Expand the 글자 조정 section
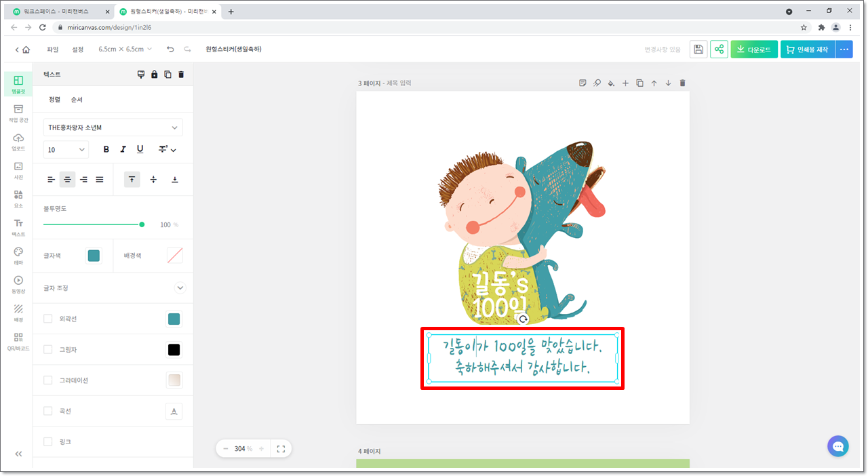 (x=180, y=288)
